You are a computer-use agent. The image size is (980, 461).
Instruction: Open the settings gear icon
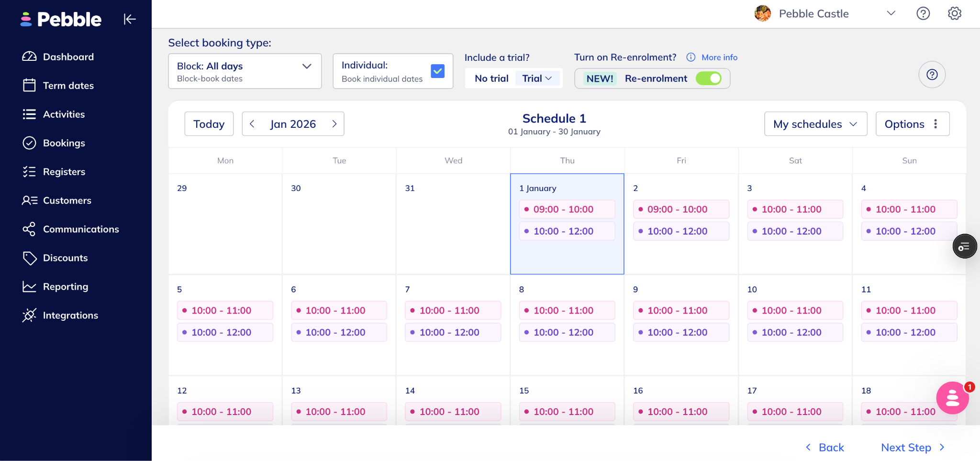click(x=954, y=13)
